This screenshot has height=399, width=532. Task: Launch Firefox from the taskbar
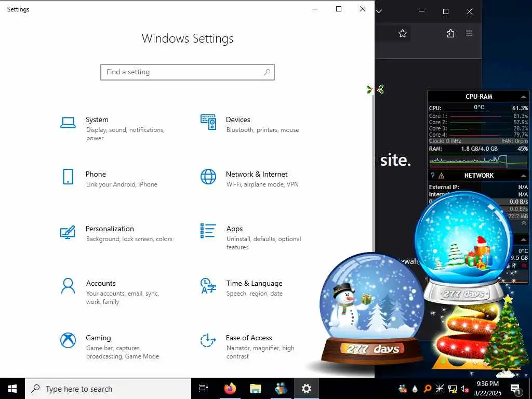click(x=230, y=389)
